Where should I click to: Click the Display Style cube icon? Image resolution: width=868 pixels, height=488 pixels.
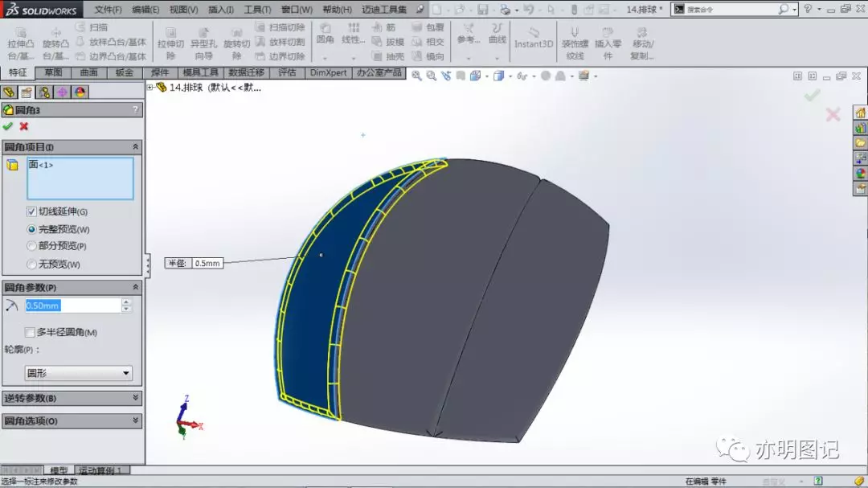[499, 76]
